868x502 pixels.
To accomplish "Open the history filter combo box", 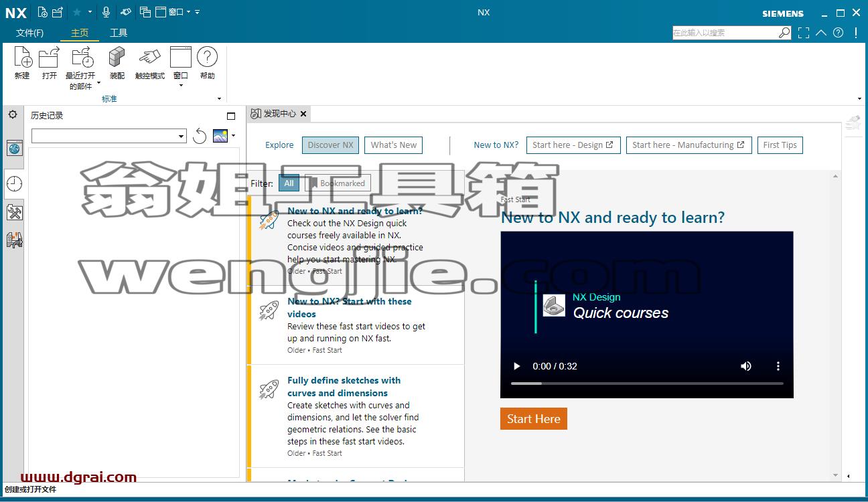I will pos(108,136).
